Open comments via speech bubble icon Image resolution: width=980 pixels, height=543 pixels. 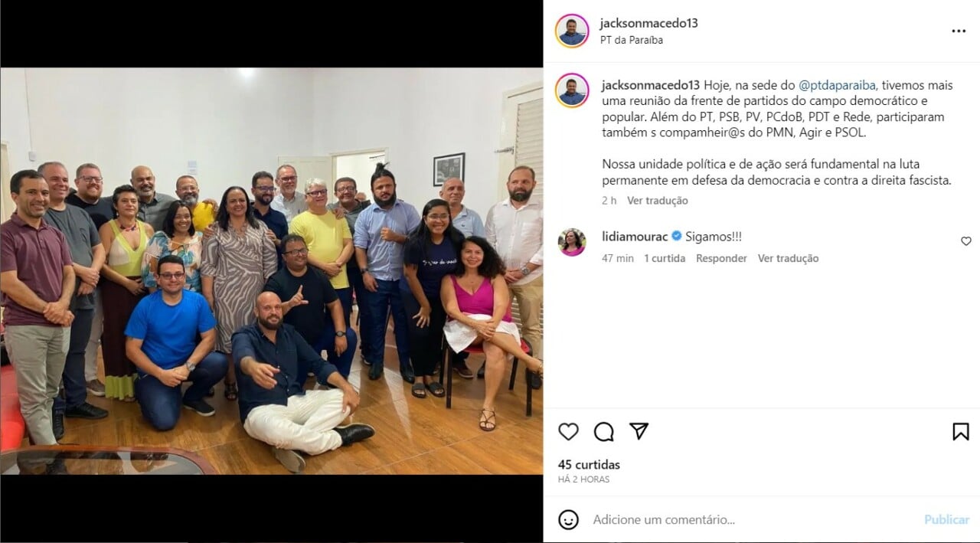pos(604,432)
